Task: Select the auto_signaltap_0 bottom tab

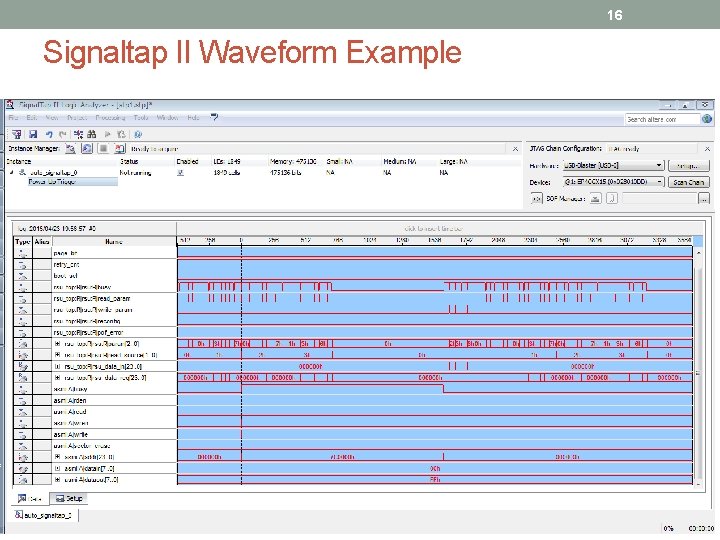Action: (x=44, y=515)
